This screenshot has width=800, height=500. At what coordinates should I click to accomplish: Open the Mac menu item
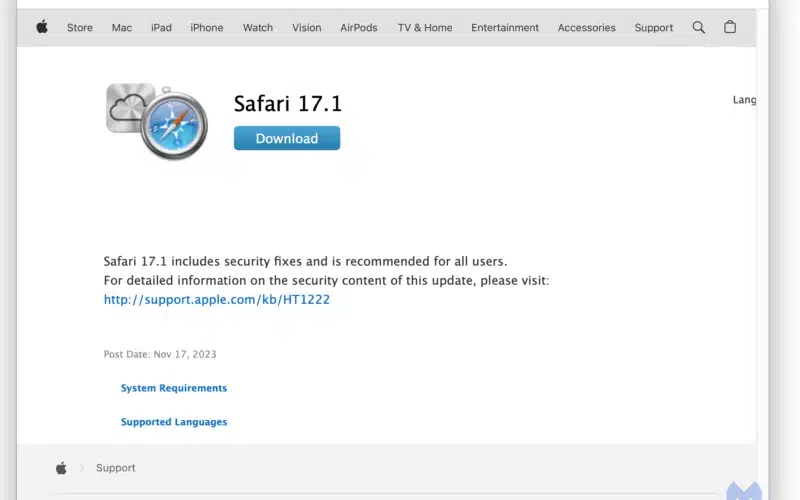tap(122, 28)
